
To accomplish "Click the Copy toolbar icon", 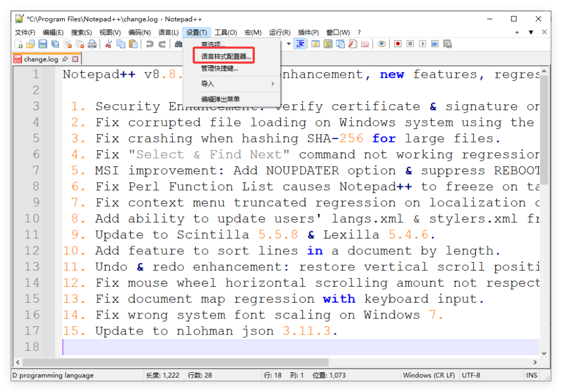I will coord(121,44).
